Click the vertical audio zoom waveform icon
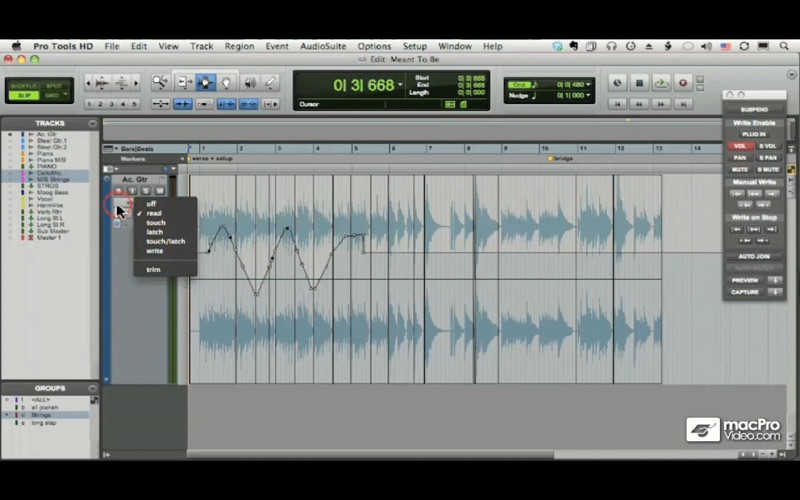The width and height of the screenshot is (800, 500). click(102, 82)
